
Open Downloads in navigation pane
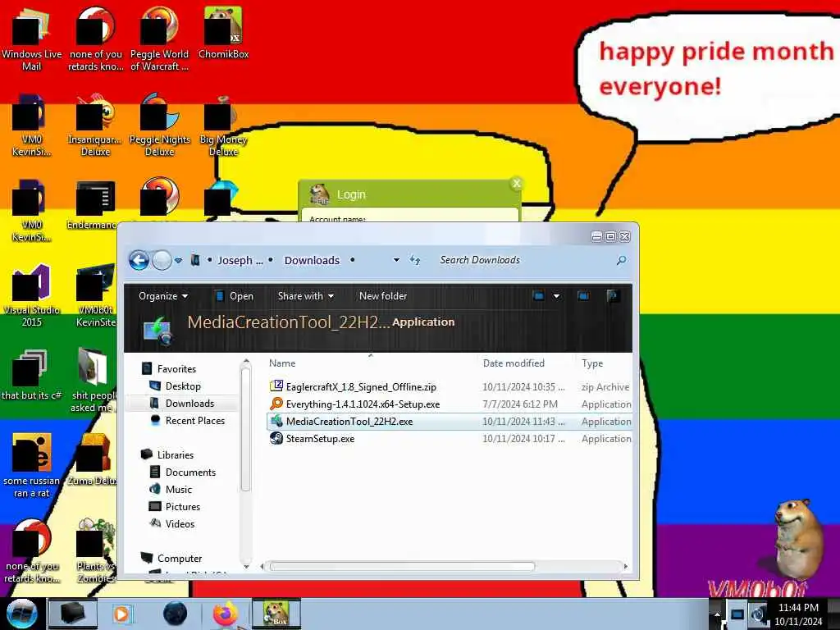click(189, 404)
